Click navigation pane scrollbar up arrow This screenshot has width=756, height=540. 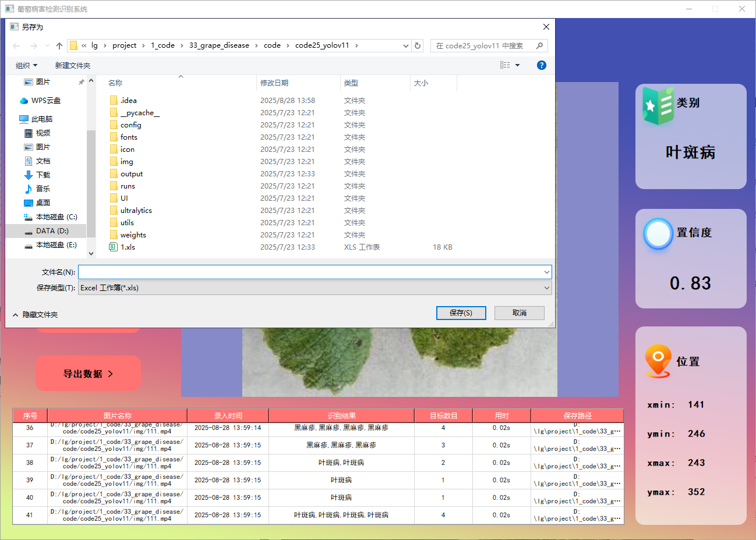(x=91, y=81)
